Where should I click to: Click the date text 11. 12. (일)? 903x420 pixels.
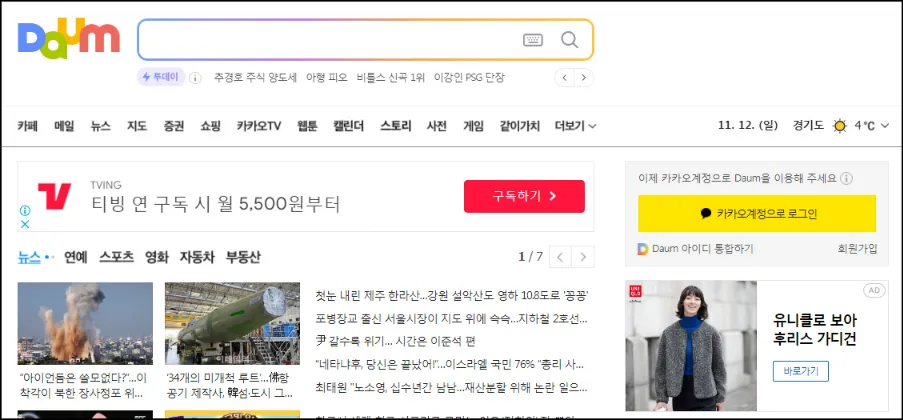[748, 126]
